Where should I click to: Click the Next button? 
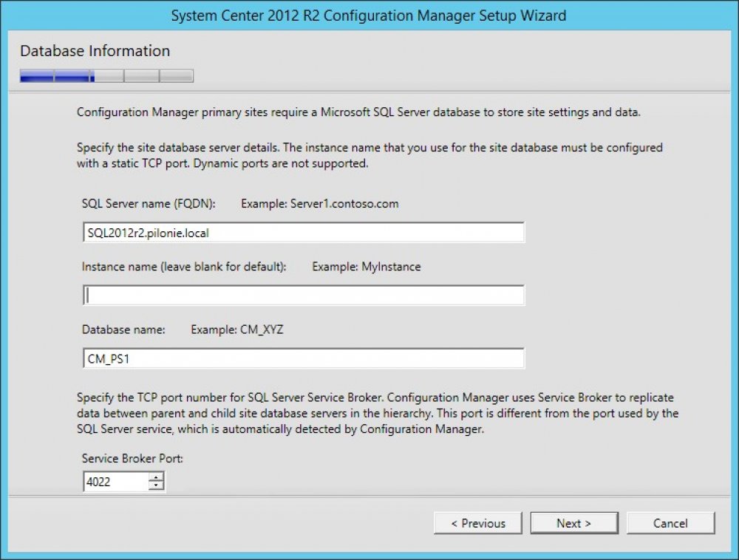[x=574, y=523]
